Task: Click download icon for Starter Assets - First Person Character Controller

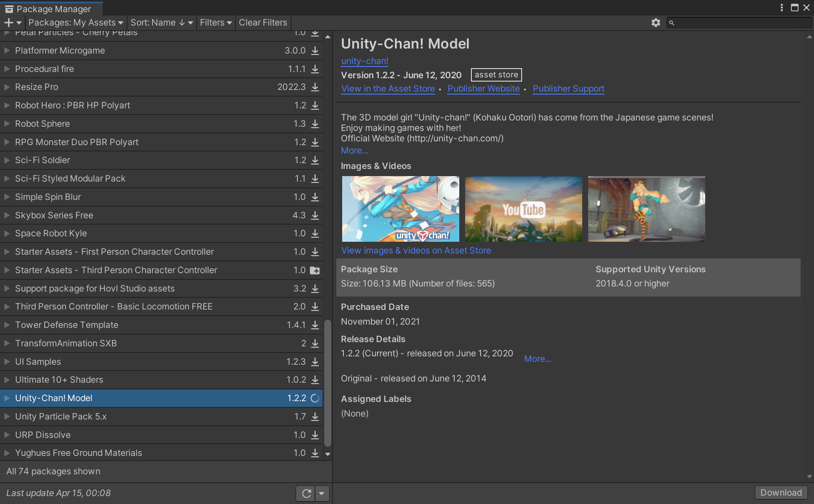Action: click(x=315, y=252)
